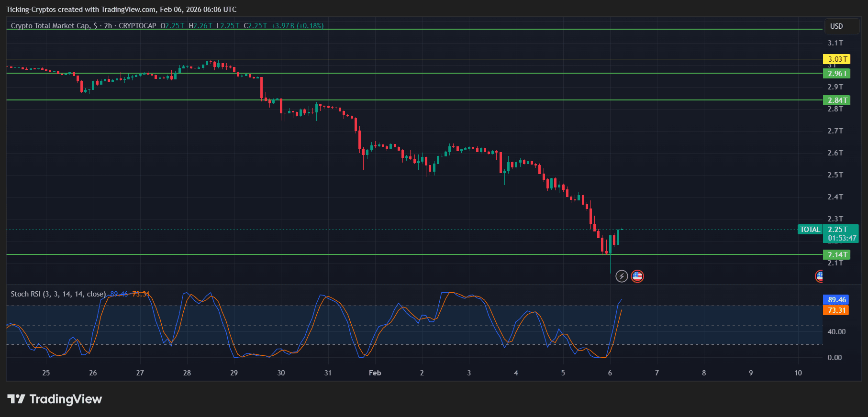Open the US flag economic event marker

coord(637,276)
